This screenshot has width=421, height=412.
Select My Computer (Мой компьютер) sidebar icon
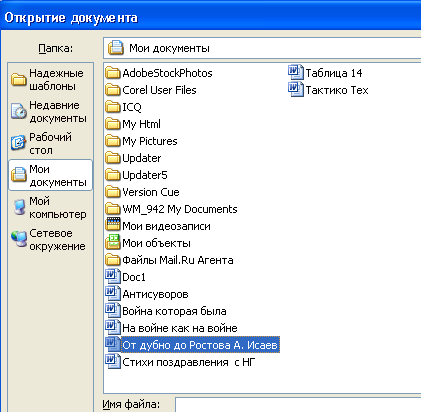(x=19, y=207)
